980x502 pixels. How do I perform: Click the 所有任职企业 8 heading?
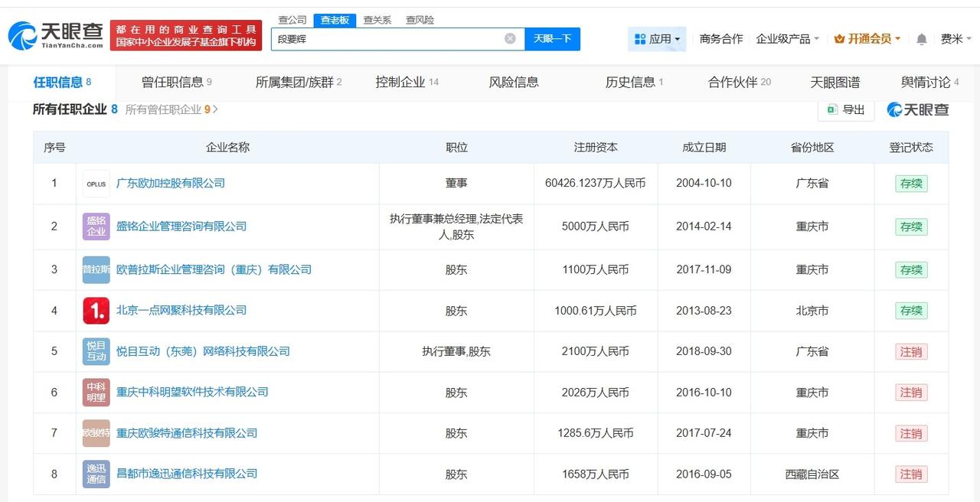point(75,109)
